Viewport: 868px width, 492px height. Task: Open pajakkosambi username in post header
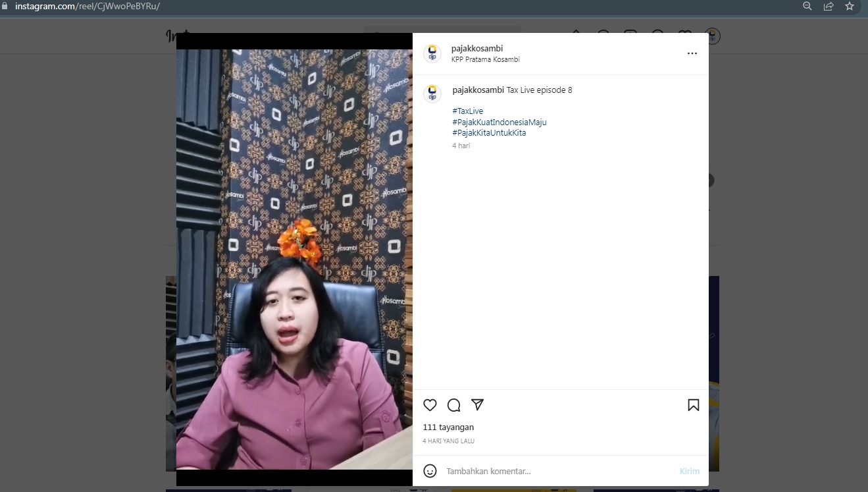click(x=477, y=49)
